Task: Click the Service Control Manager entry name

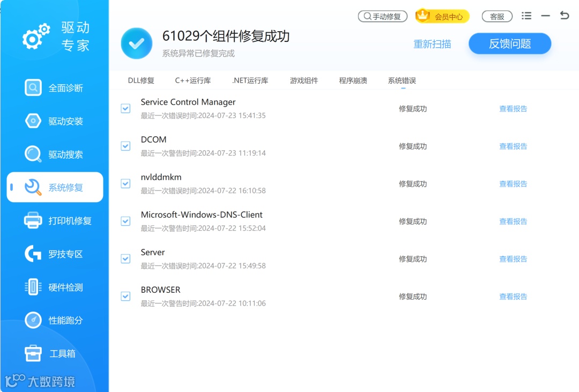Action: 188,102
